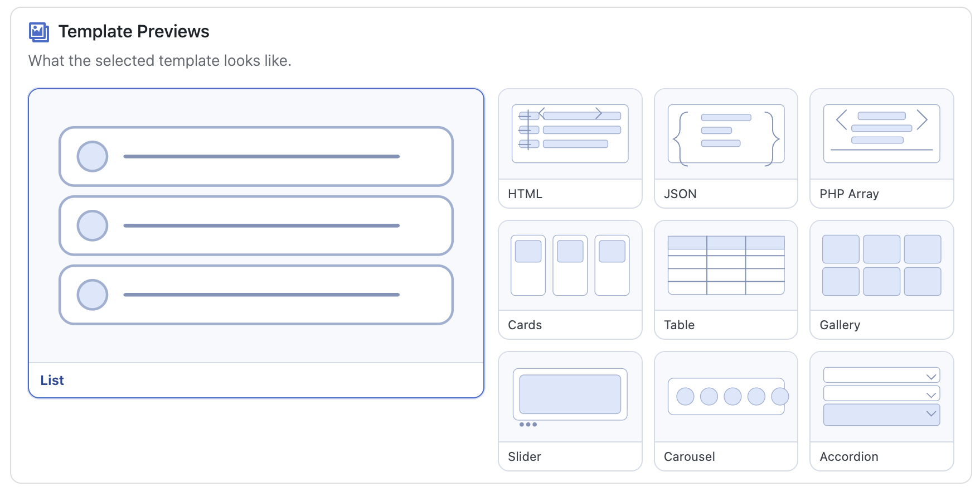Select the JSON template thumbnail

point(726,148)
